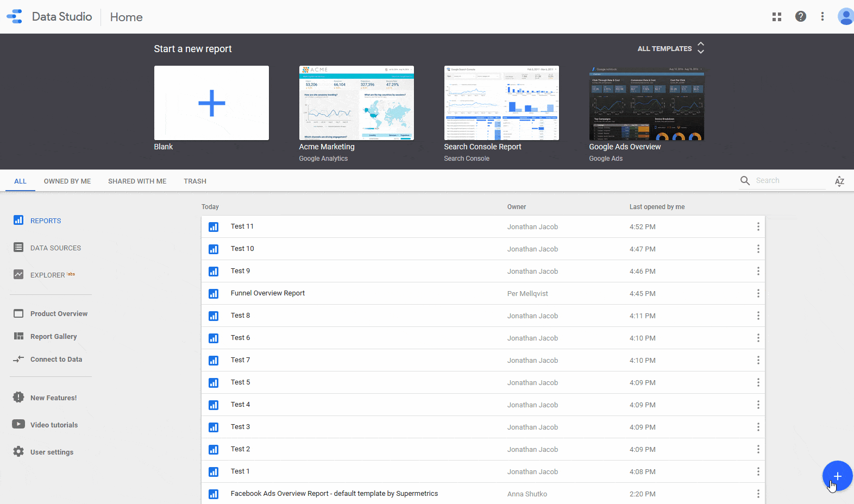Open the header three-dot options menu
This screenshot has height=504, width=854.
(x=822, y=16)
